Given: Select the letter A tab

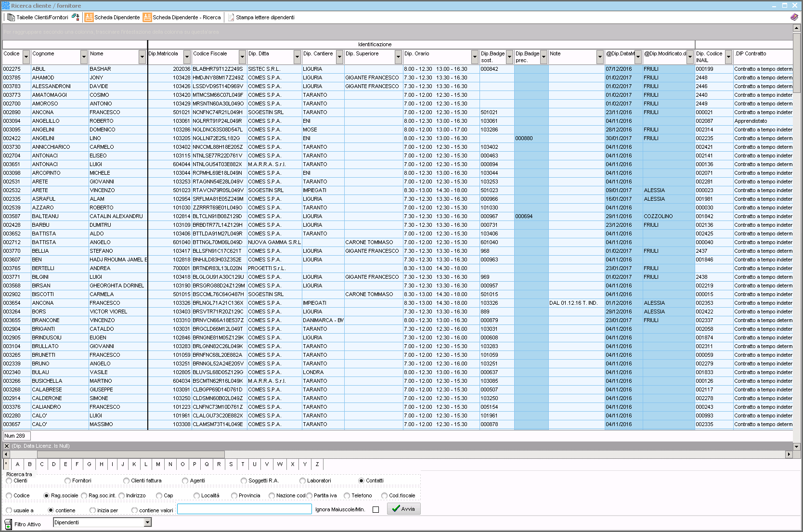Looking at the screenshot, I should pyautogui.click(x=18, y=464).
